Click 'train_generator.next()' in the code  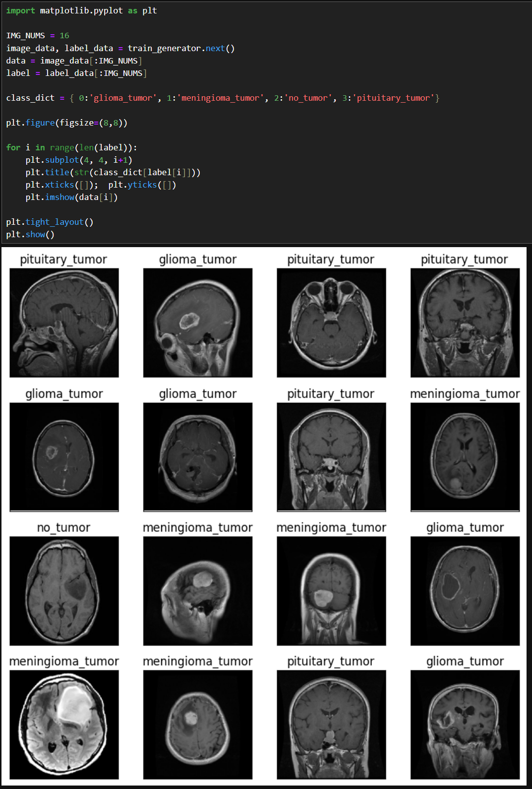coord(181,48)
